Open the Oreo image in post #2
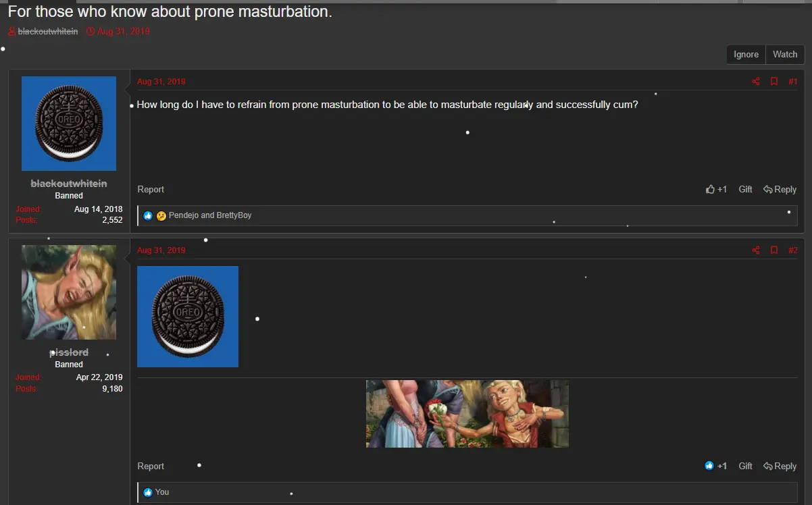This screenshot has width=812, height=505. (x=188, y=317)
